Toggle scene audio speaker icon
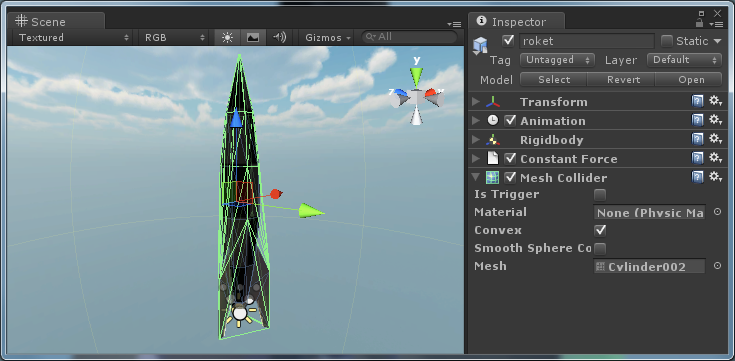 pos(279,38)
